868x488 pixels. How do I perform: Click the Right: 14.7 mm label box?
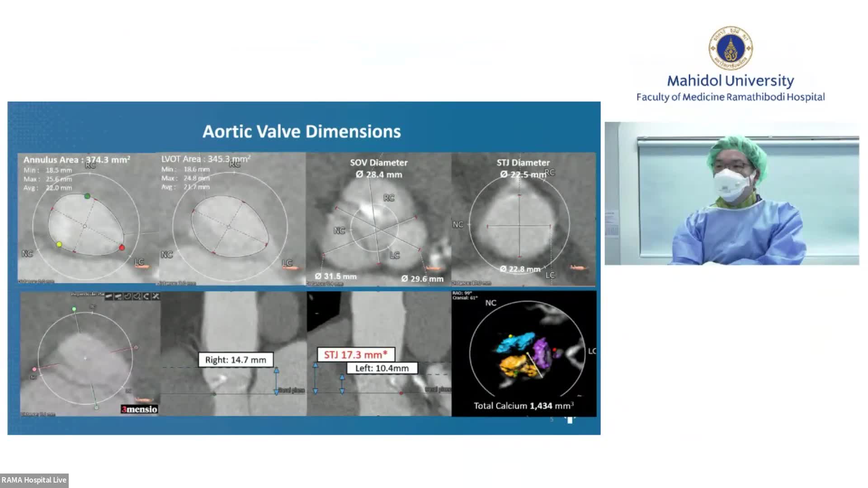(236, 360)
